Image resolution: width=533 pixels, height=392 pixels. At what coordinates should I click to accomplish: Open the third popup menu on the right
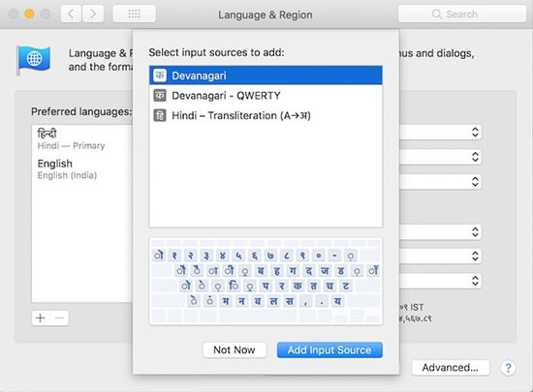coord(475,182)
